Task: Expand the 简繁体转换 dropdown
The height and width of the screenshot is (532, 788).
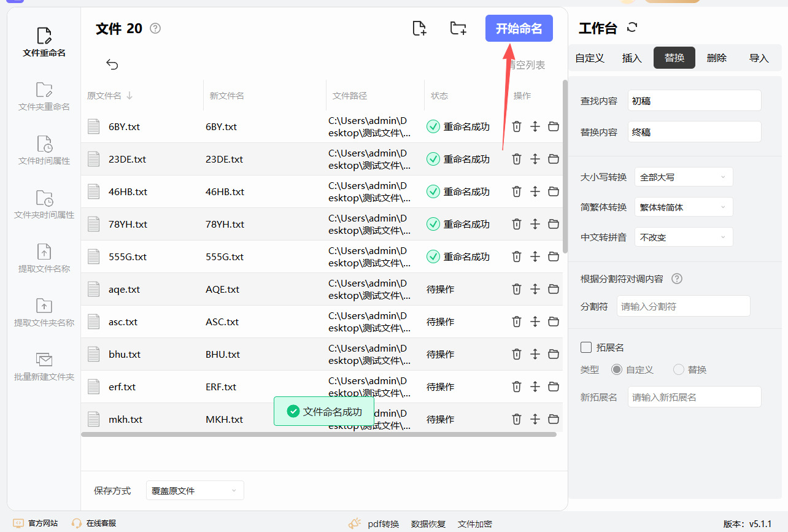Action: 684,207
